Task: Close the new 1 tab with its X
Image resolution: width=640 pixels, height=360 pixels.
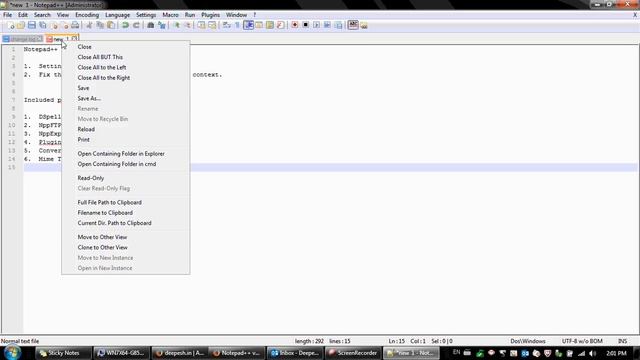Action: click(x=74, y=39)
